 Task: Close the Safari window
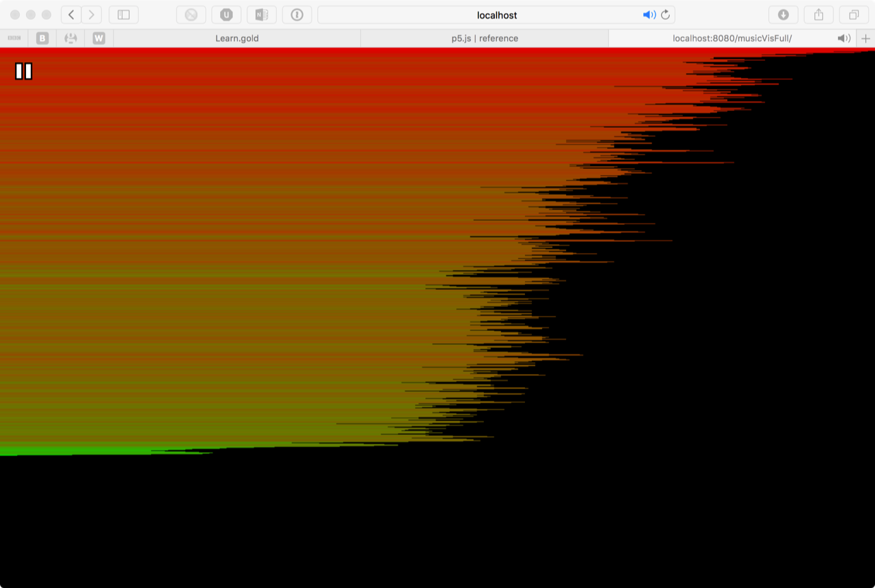tap(14, 15)
